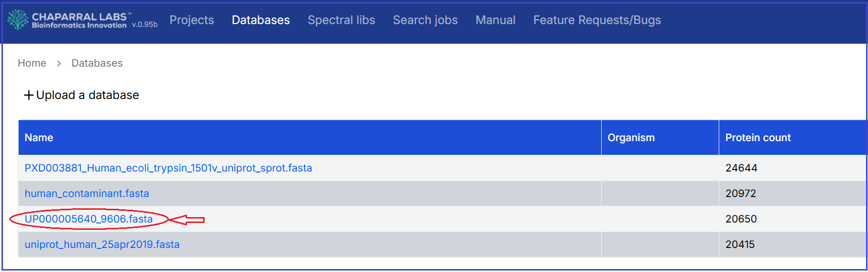868x272 pixels.
Task: Click the plus icon to upload a database
Action: coord(29,95)
